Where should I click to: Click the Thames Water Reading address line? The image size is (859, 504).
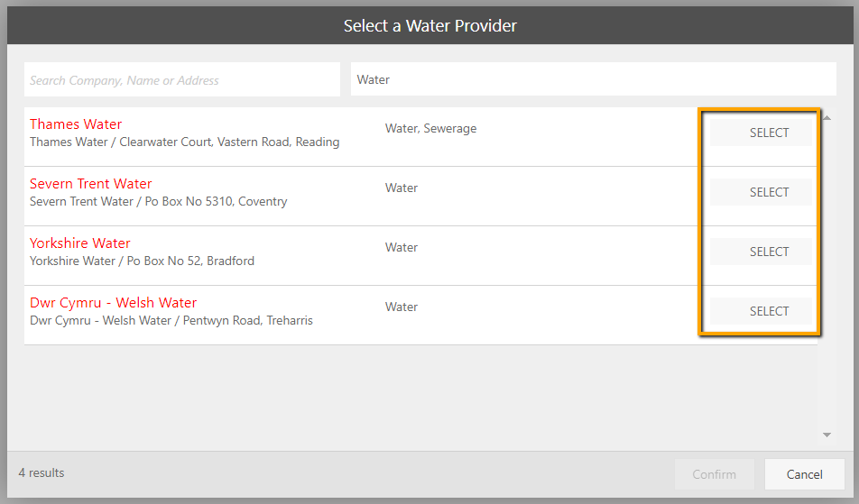(x=184, y=142)
